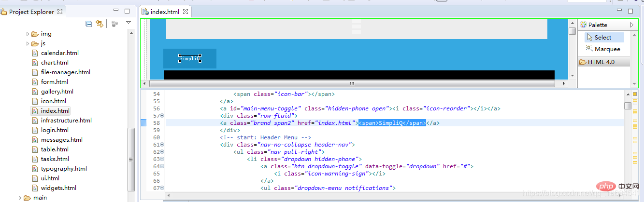The image size is (644, 202).
Task: Switch to the index.html editor tab
Action: point(165,12)
